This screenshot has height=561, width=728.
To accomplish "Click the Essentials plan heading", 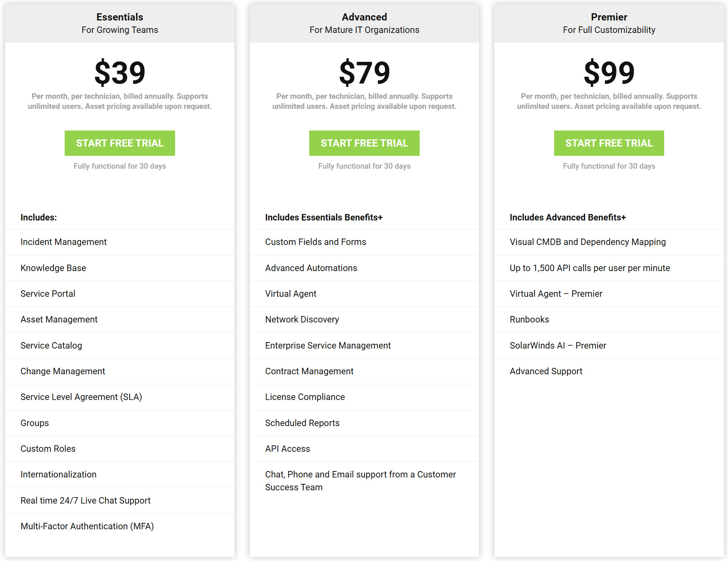I will point(120,17).
